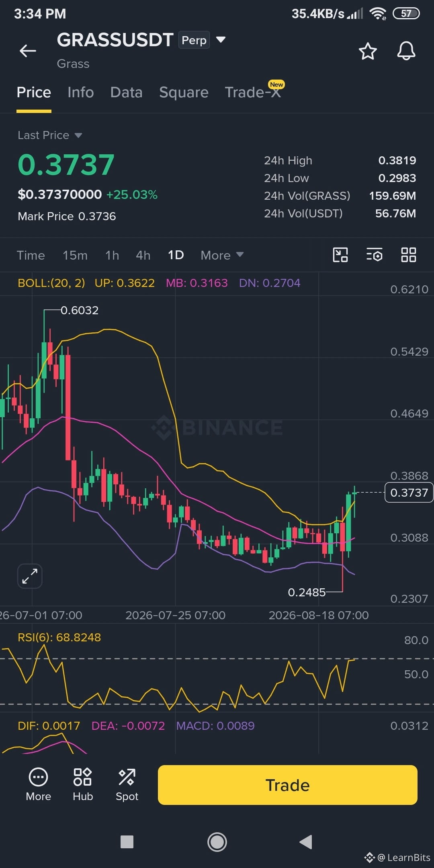The image size is (434, 868).
Task: Tap the More icon in the bottom bar
Action: coord(39,784)
